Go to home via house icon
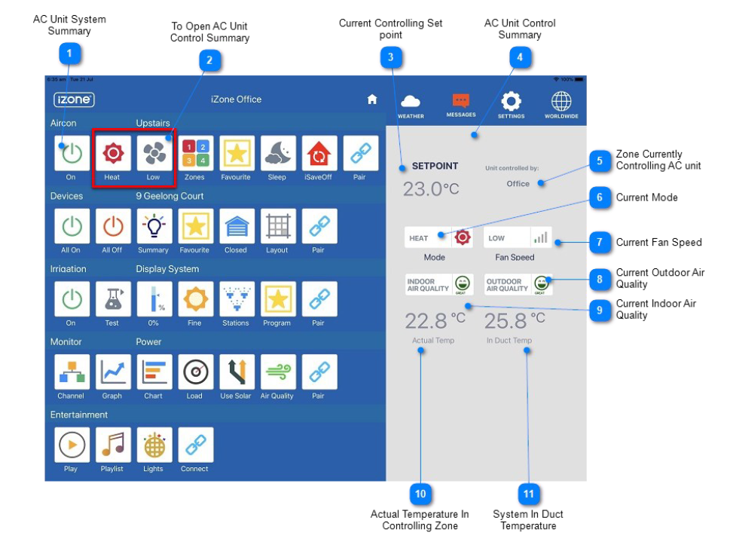 click(372, 99)
